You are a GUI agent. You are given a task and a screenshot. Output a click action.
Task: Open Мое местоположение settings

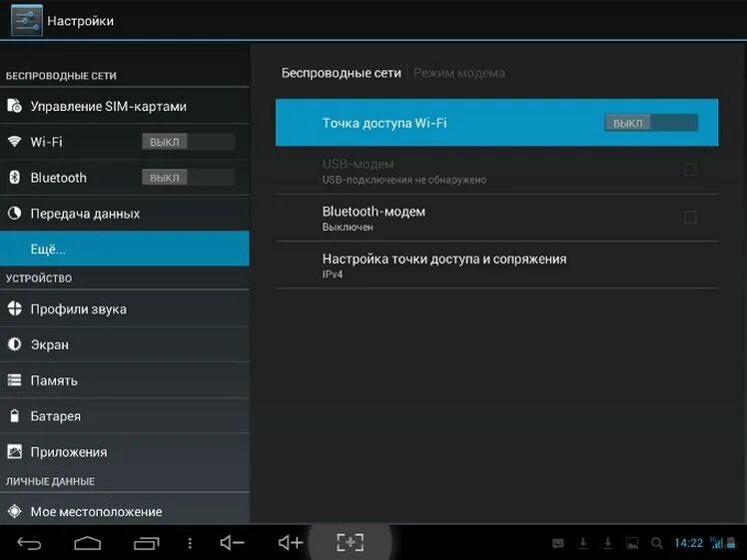click(x=125, y=509)
